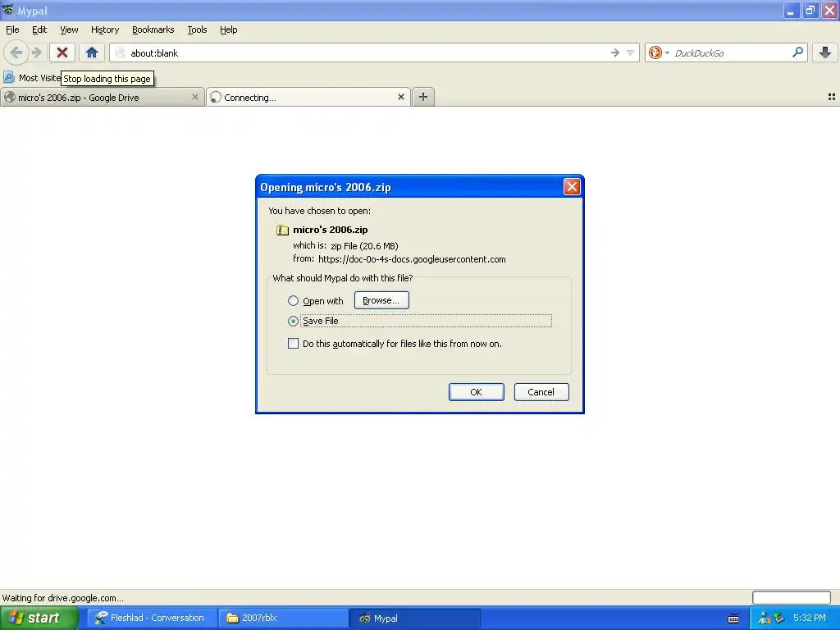
Task: Click the zip file icon in dialog
Action: [282, 230]
